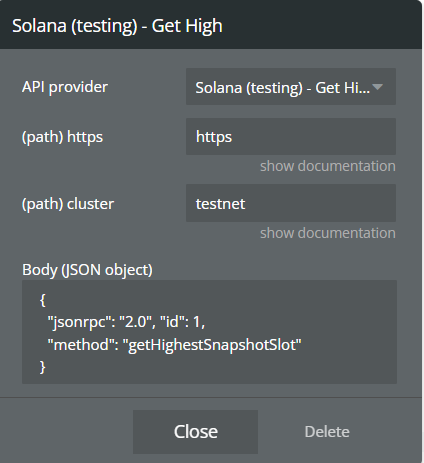Show documentation for the cluster path
Image resolution: width=424 pixels, height=463 pixels.
[x=328, y=233]
